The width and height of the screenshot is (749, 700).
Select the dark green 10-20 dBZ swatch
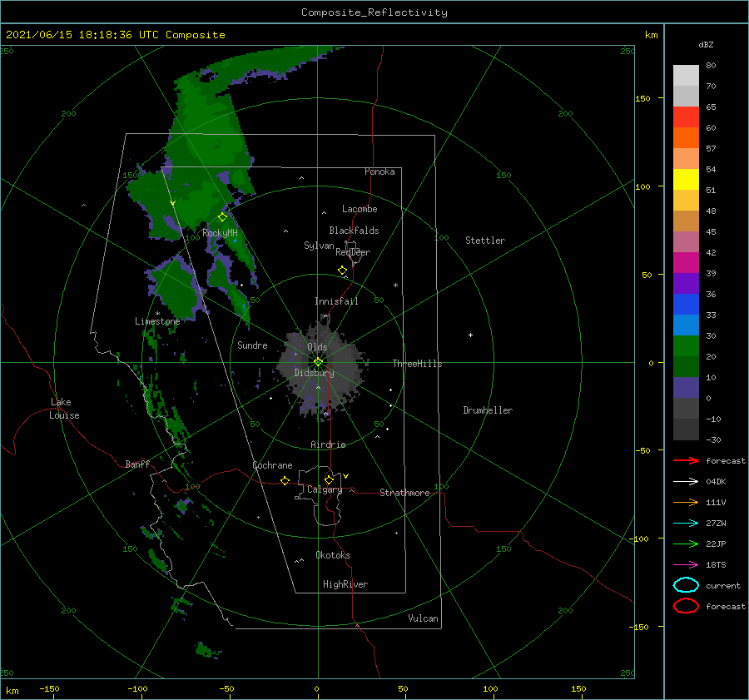pyautogui.click(x=686, y=367)
